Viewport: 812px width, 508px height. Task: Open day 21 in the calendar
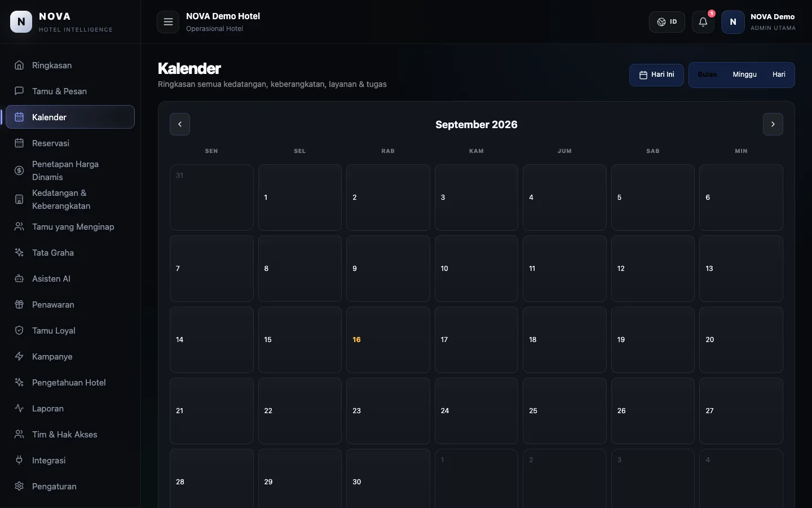(x=211, y=411)
